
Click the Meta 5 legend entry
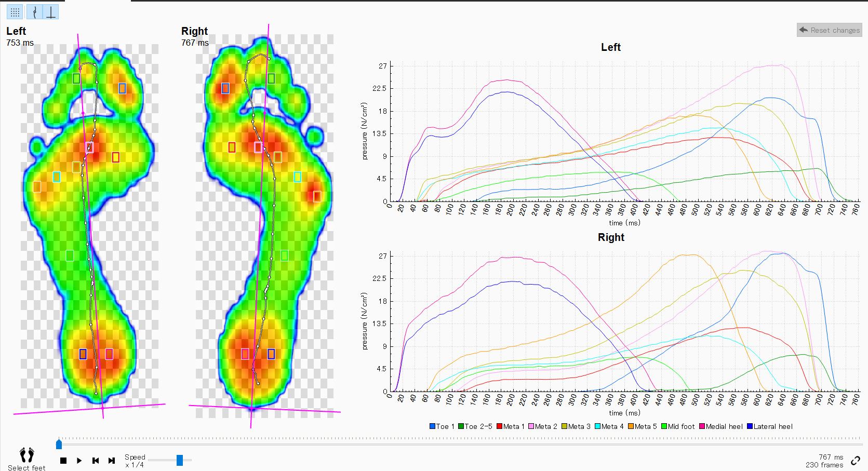pos(643,426)
